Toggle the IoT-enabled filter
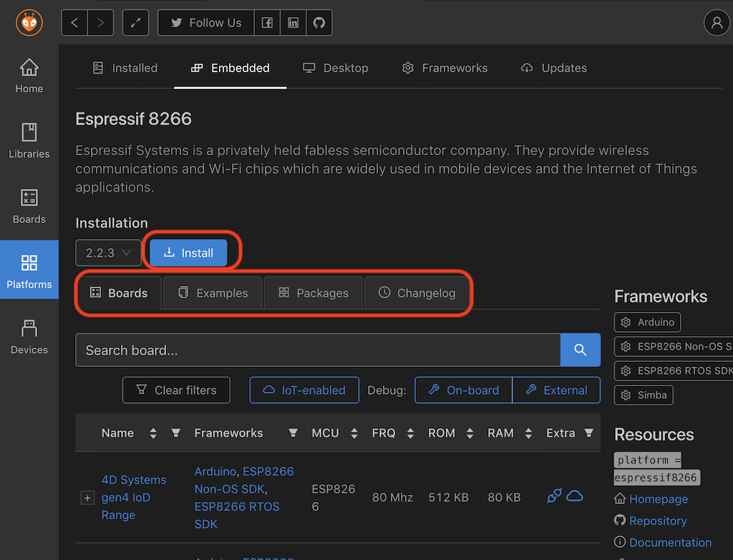 304,390
